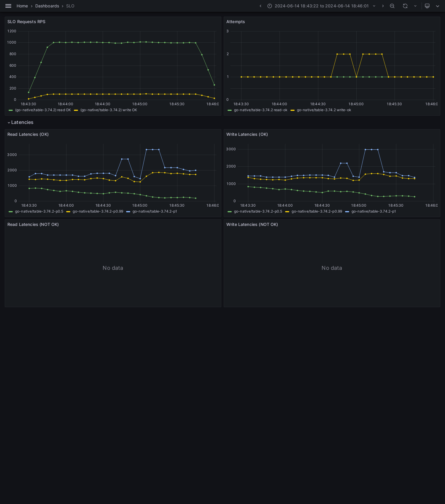The image size is (445, 504).
Task: Expand the top-right chevron menu
Action: (438, 6)
